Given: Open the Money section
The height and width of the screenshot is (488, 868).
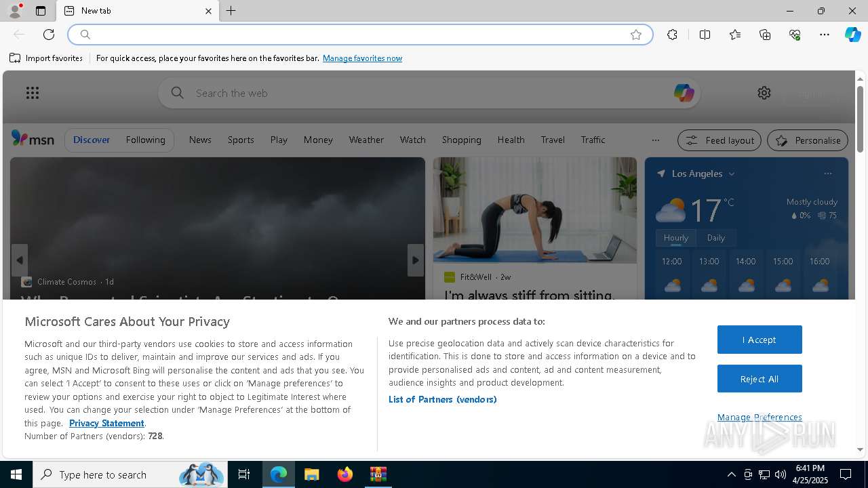Looking at the screenshot, I should click(318, 140).
